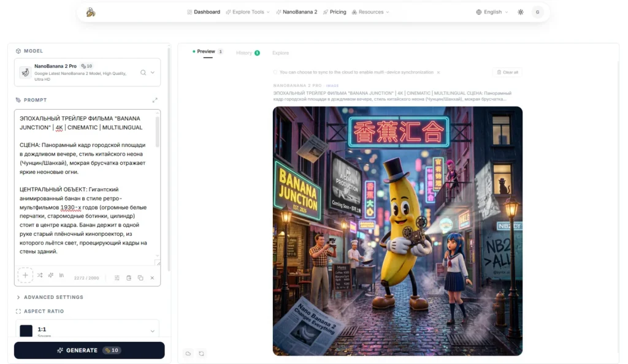
Task: Open the 1:1 aspect ratio dropdown
Action: pos(89,330)
